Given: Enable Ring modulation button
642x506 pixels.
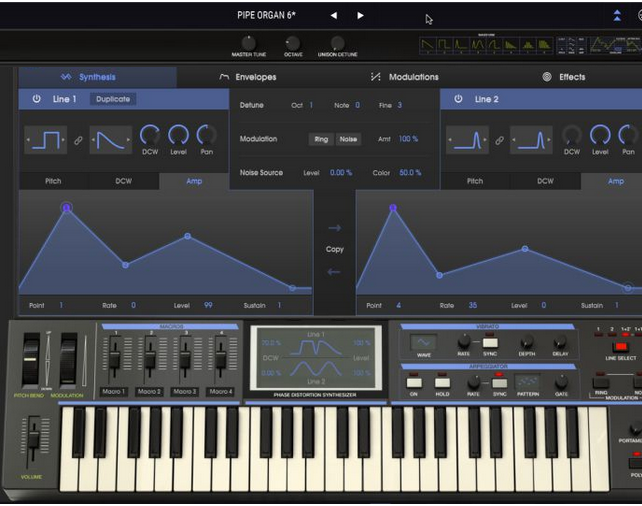Looking at the screenshot, I should (321, 139).
